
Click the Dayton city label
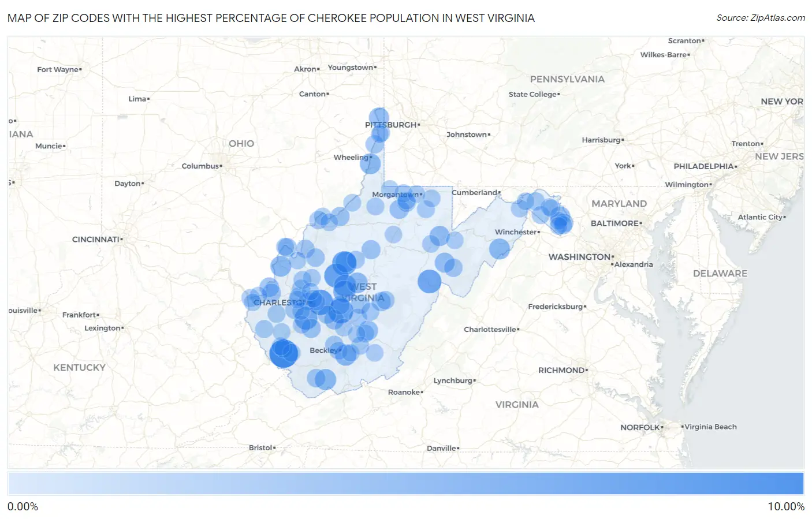point(128,184)
